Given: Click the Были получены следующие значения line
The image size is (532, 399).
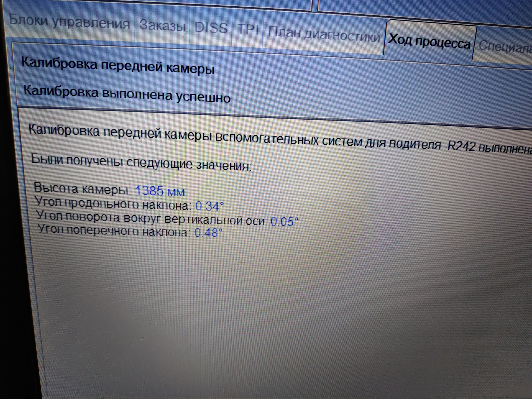Looking at the screenshot, I should coord(141,162).
